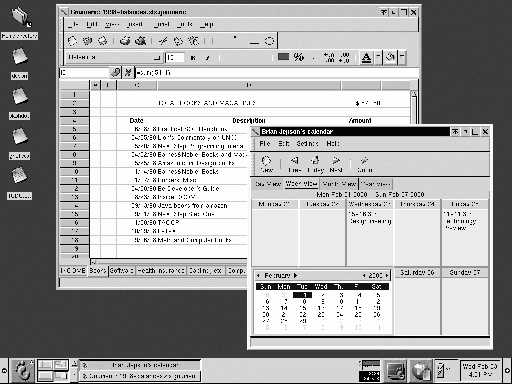Click the background fill color swatch
The image size is (512, 384).
point(390,58)
